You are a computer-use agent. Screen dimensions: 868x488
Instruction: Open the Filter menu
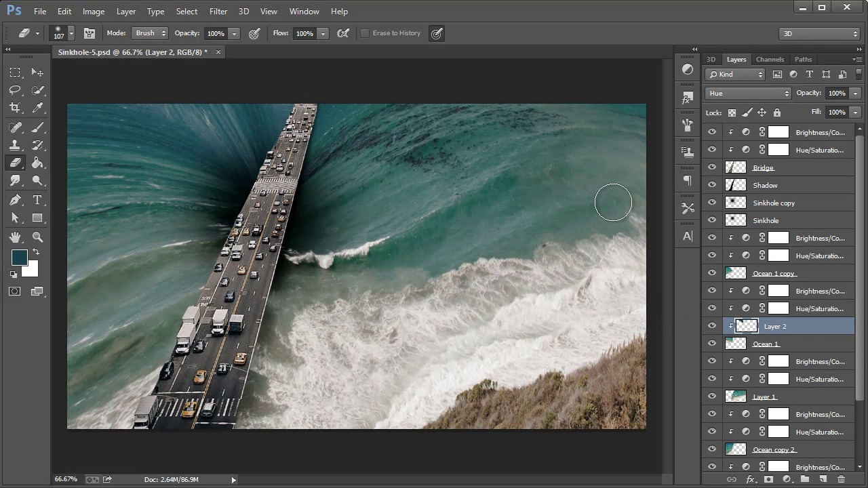coord(218,12)
